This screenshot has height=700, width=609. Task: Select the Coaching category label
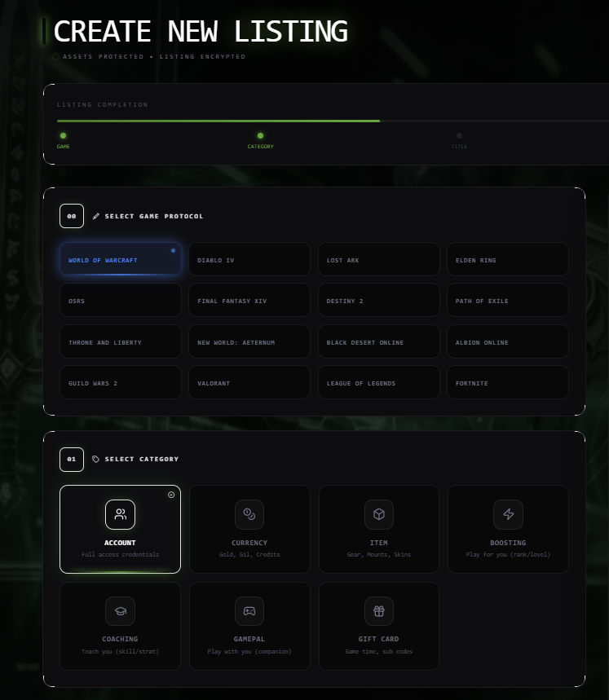point(120,639)
